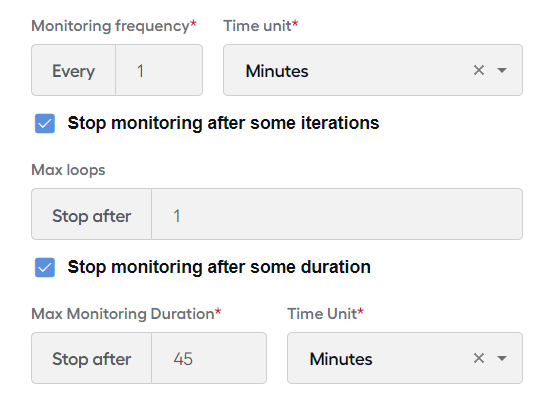Click the Max Monitoring Duration field label
Image resolution: width=538 pixels, height=408 pixels.
(126, 314)
